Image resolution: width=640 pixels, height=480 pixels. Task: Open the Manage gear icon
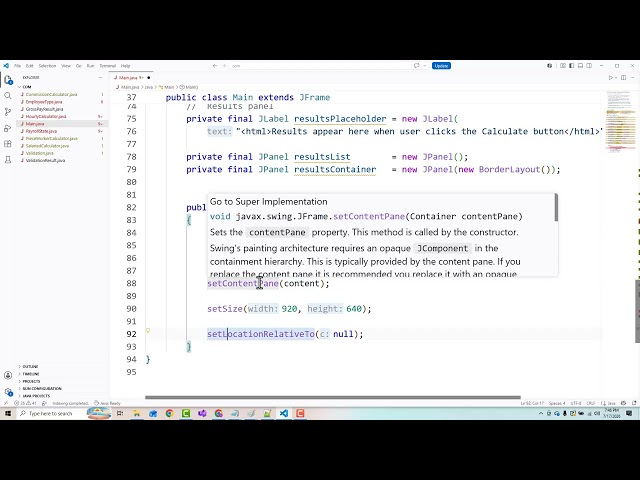[8, 391]
